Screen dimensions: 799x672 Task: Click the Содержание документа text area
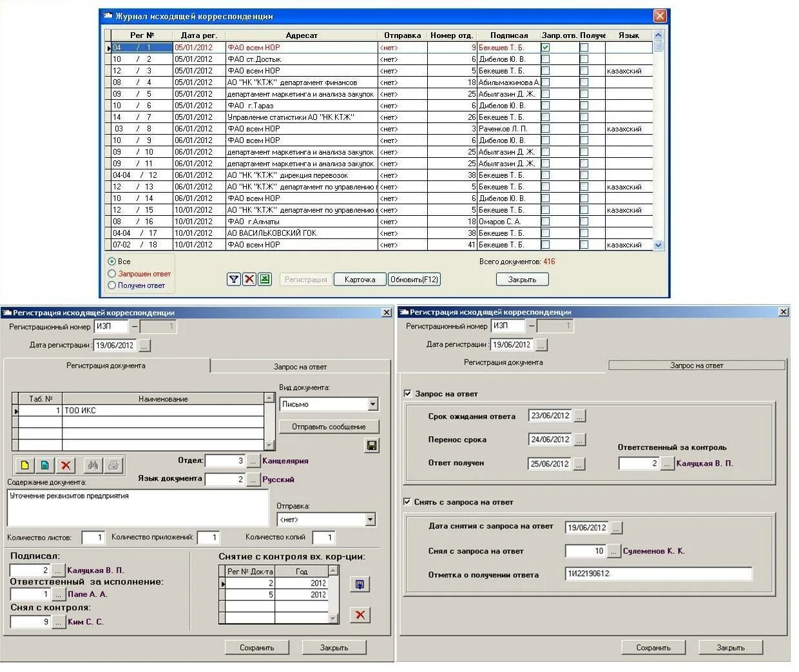(138, 508)
